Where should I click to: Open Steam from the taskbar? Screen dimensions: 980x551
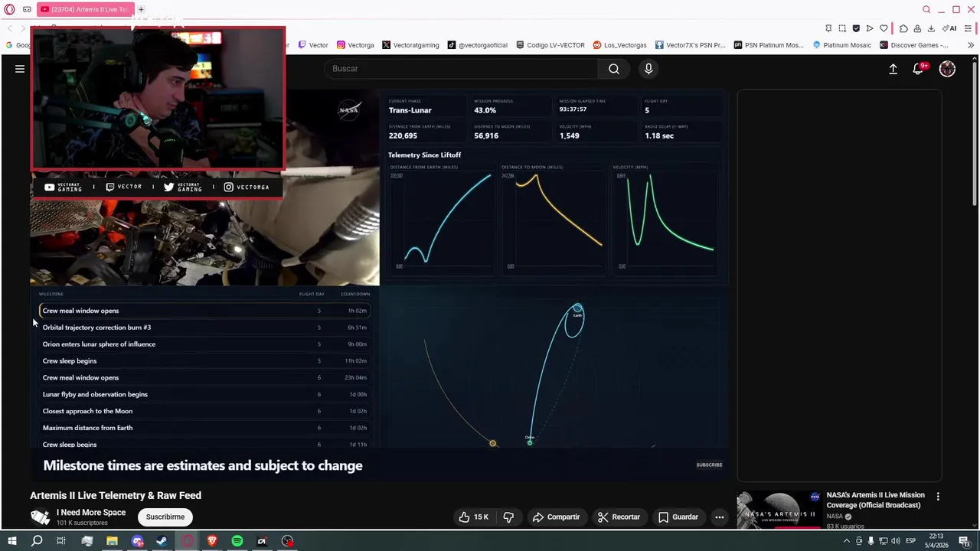point(162,541)
